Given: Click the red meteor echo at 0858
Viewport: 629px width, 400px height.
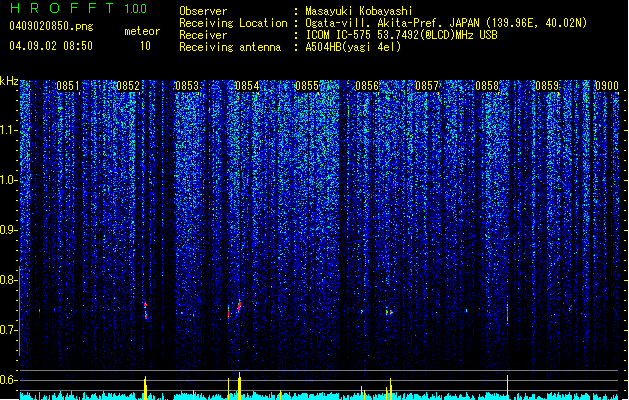Looking at the screenshot, I should [507, 312].
